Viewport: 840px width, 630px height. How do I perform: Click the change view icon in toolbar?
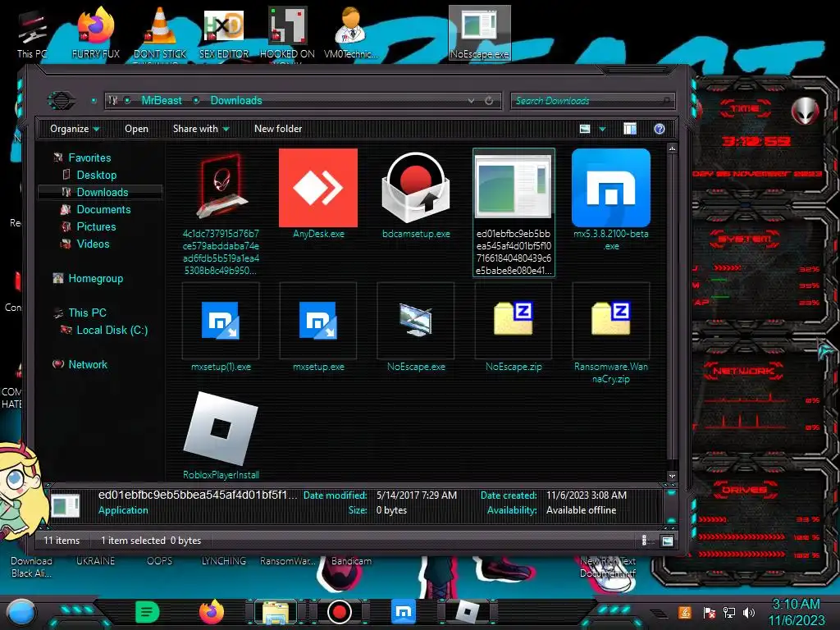[x=585, y=129]
